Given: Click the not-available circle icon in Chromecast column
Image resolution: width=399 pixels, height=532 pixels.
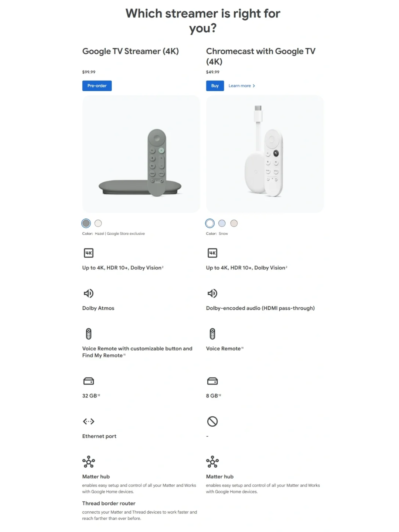Looking at the screenshot, I should [212, 421].
